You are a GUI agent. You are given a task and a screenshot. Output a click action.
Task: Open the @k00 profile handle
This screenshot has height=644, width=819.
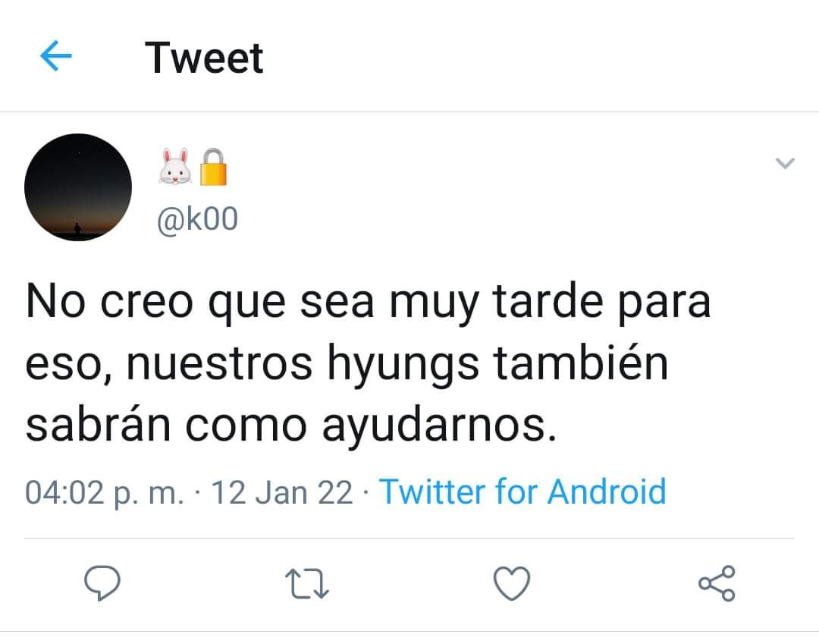(x=197, y=219)
